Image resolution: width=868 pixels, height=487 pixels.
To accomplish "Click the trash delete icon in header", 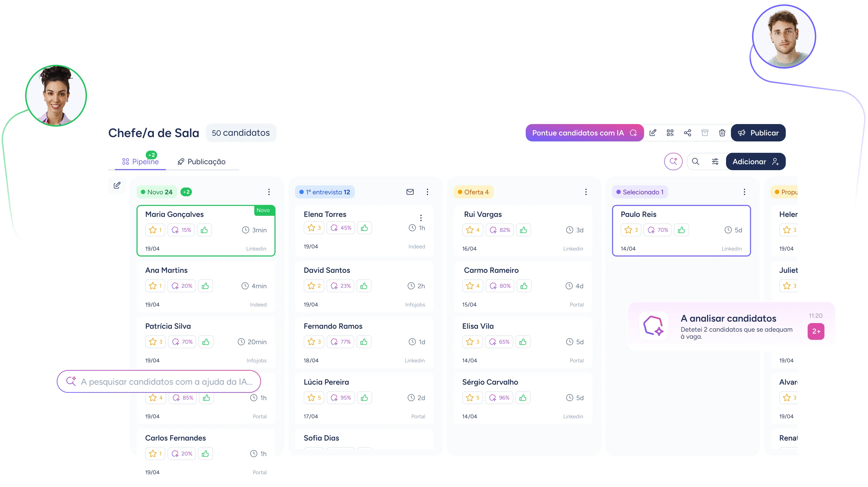I will [722, 133].
